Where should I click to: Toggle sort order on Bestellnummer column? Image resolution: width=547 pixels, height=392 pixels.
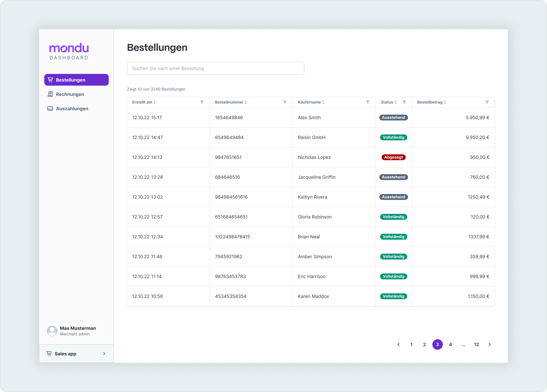tap(246, 102)
